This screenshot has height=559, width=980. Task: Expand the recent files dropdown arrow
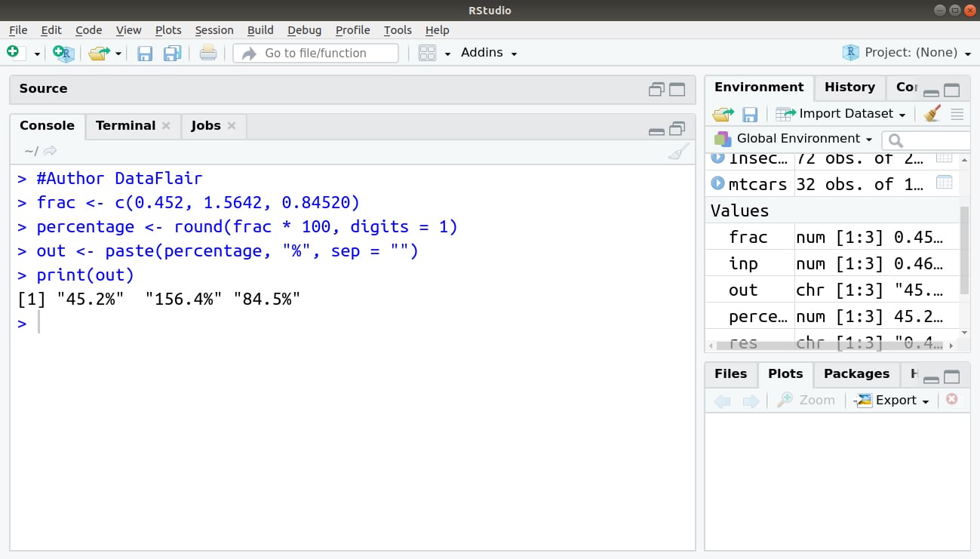point(118,54)
